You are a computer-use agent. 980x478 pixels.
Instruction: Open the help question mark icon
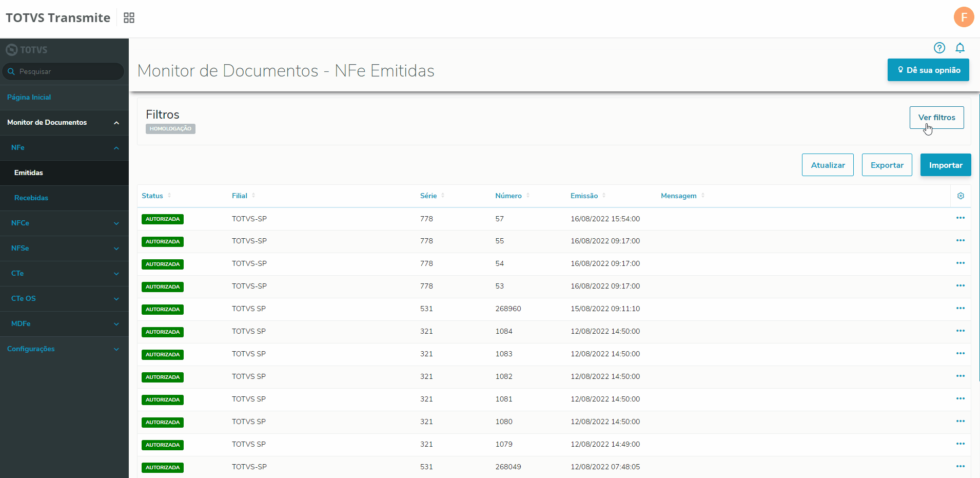(x=939, y=48)
